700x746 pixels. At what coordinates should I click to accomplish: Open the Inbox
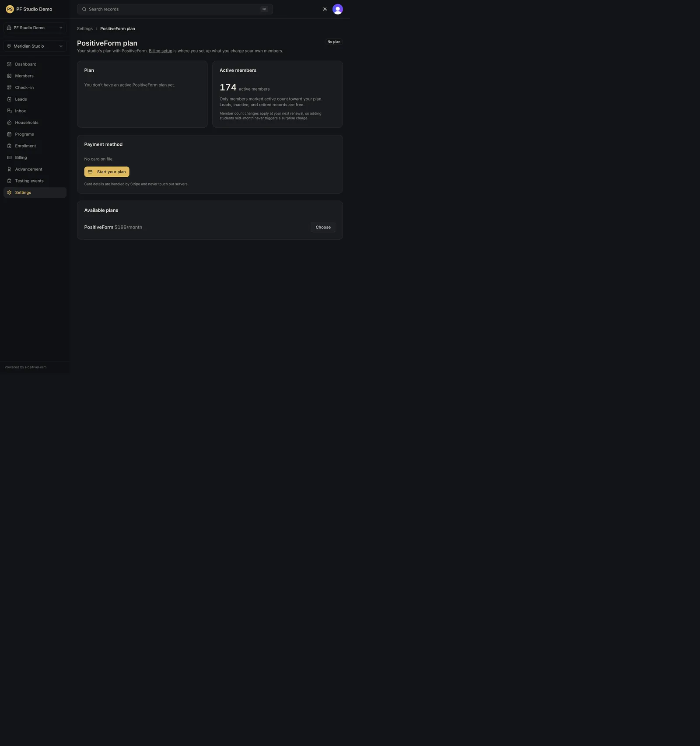tap(35, 111)
